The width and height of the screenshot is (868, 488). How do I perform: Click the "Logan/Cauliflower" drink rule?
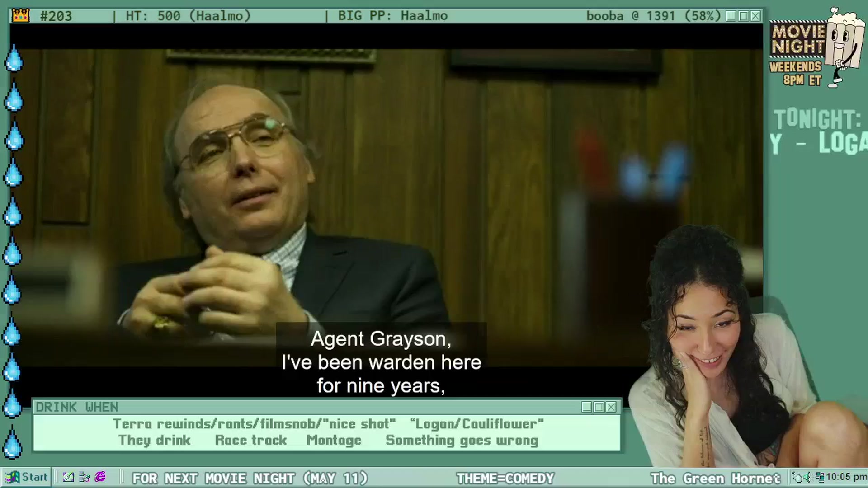(477, 424)
